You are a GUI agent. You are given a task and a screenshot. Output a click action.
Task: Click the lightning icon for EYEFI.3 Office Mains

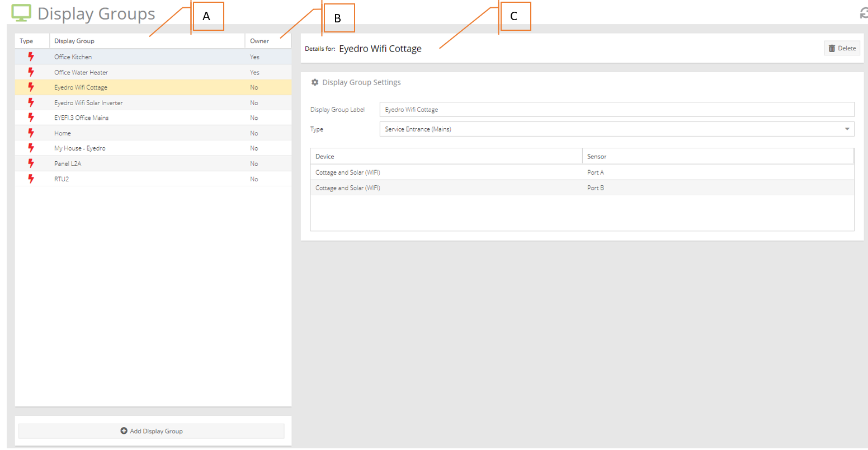(x=31, y=118)
